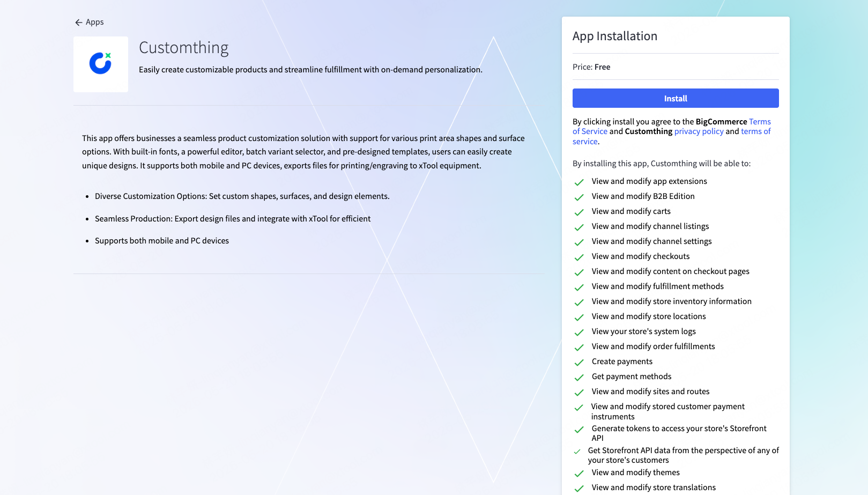Screen dimensions: 868x495
Task: Click the back arrow icon next to Apps
Action: (x=79, y=23)
